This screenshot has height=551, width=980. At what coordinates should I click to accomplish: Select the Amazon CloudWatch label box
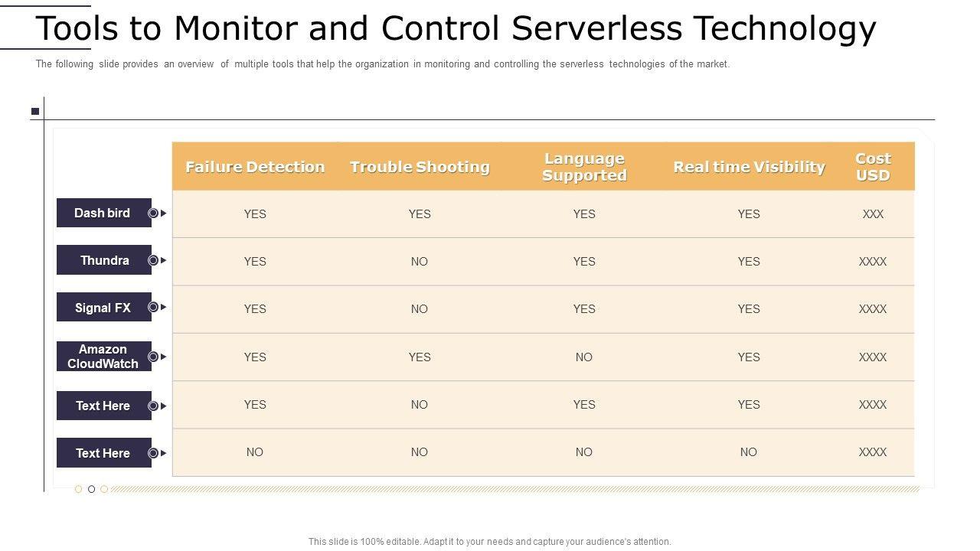point(103,357)
